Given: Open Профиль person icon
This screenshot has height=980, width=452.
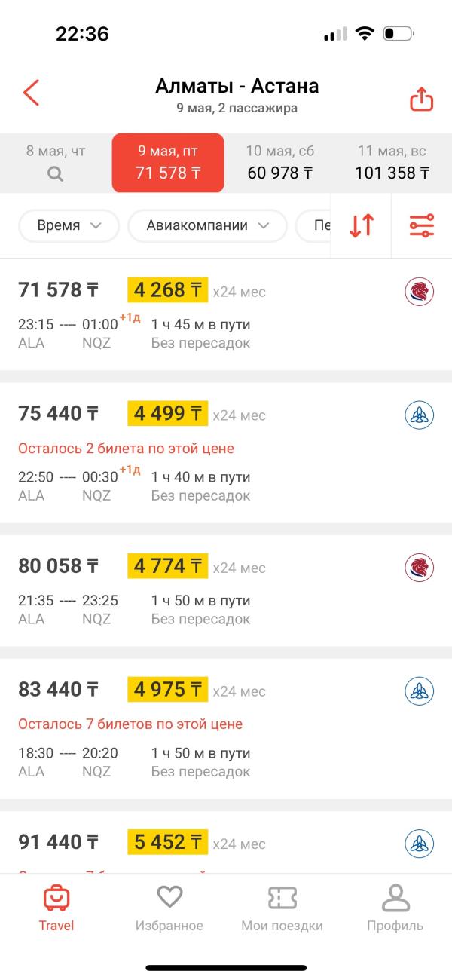Looking at the screenshot, I should pyautogui.click(x=395, y=897).
